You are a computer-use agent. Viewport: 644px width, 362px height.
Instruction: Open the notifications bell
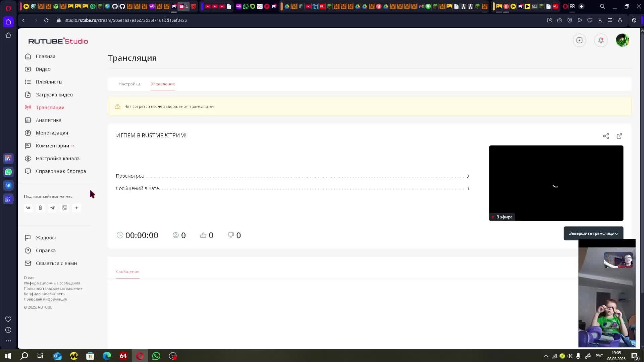[601, 41]
